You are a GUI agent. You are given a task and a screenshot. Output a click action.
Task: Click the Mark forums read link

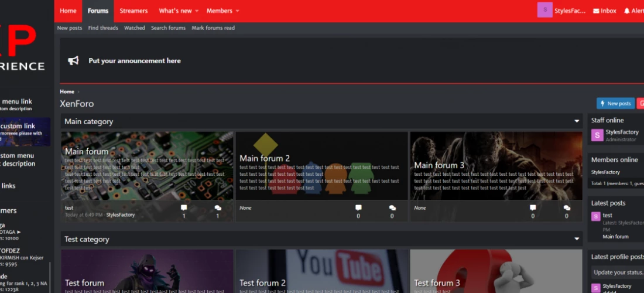(x=213, y=28)
